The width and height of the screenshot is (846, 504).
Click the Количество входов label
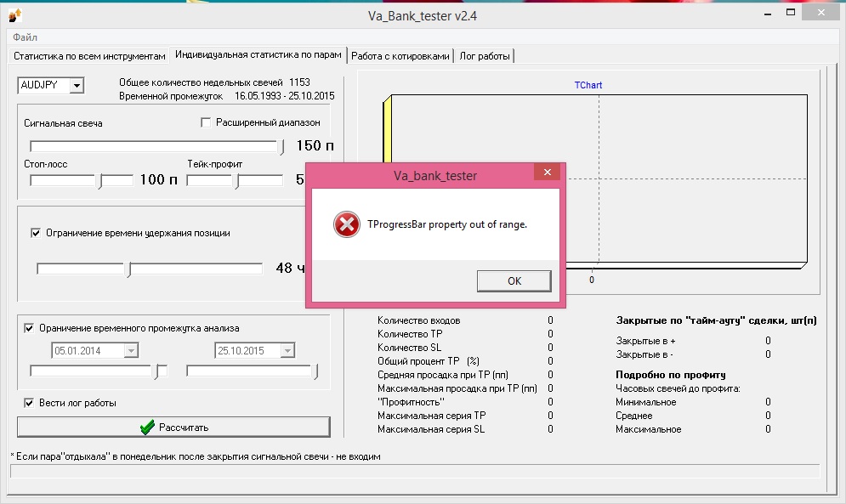(x=418, y=320)
